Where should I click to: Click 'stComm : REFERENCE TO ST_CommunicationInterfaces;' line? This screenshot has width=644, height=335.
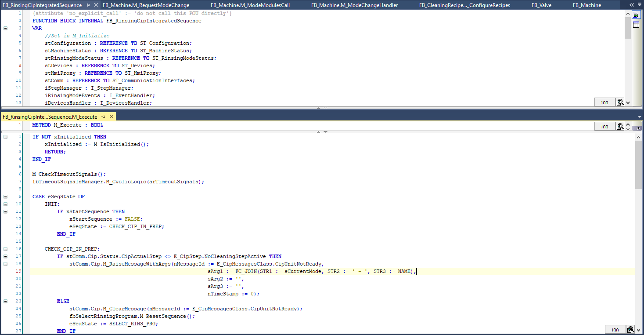(120, 80)
